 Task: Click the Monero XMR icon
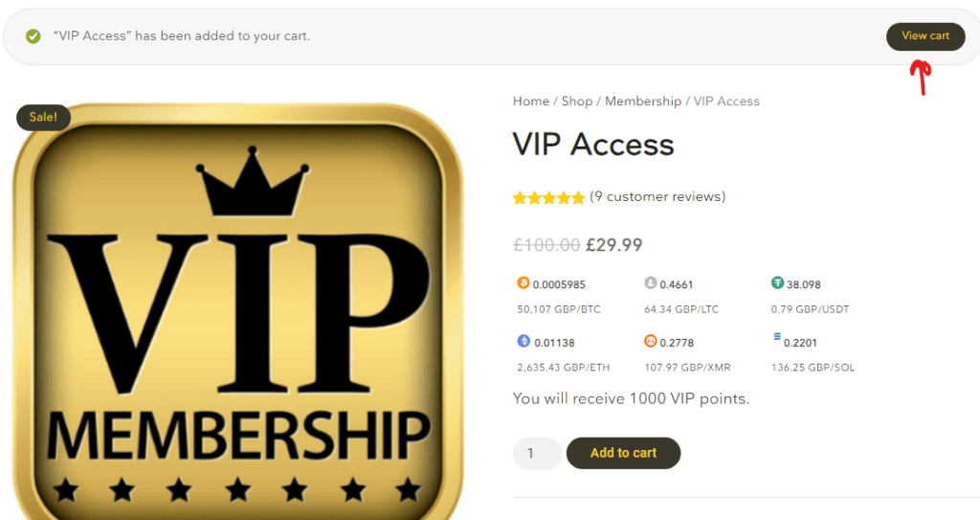651,341
